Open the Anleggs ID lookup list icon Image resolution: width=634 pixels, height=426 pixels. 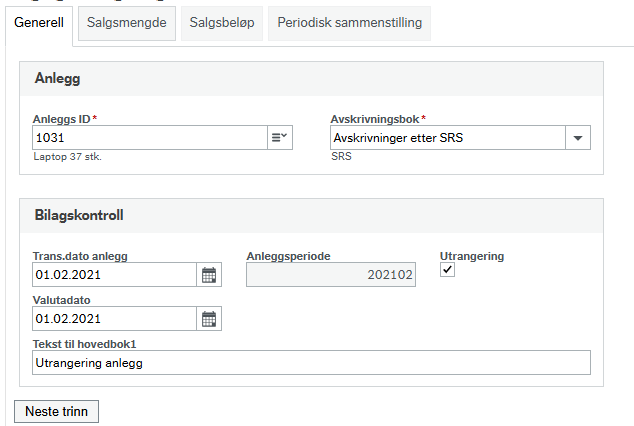279,137
